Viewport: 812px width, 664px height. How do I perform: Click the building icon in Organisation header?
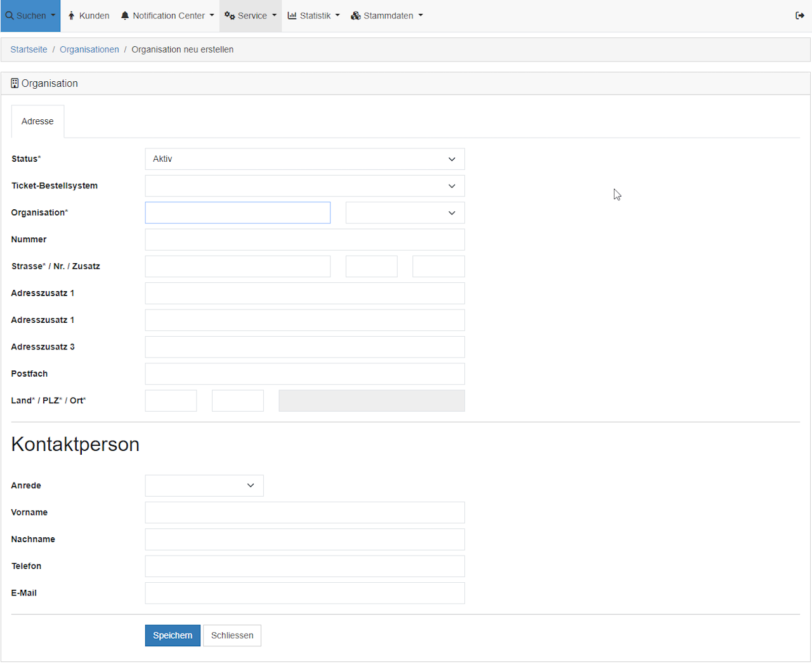pos(15,84)
